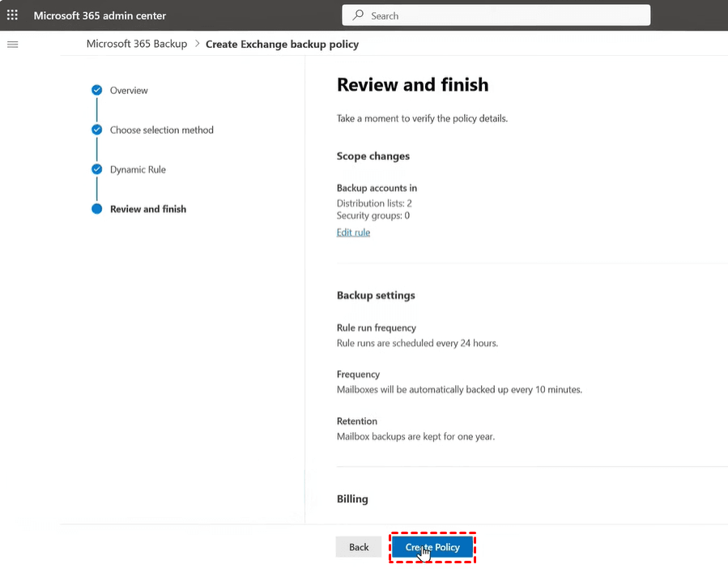Click the Create Policy button
The width and height of the screenshot is (728, 573).
coord(432,547)
